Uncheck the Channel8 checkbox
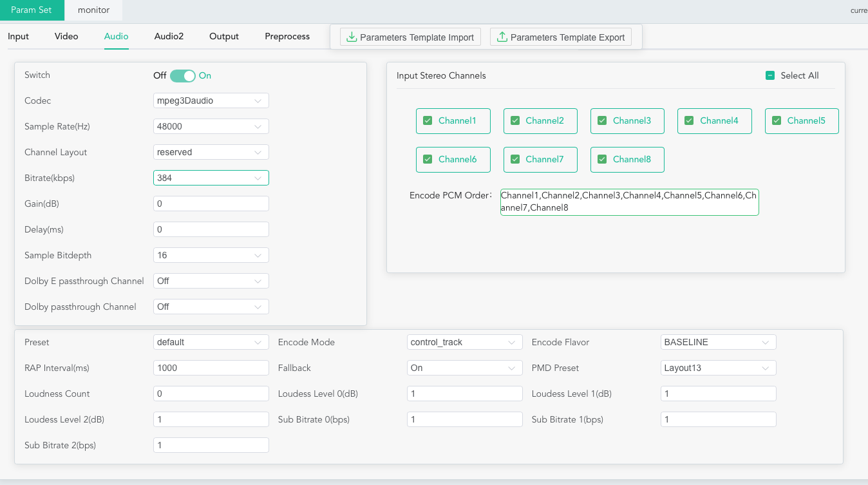This screenshot has height=485, width=868. (x=602, y=159)
